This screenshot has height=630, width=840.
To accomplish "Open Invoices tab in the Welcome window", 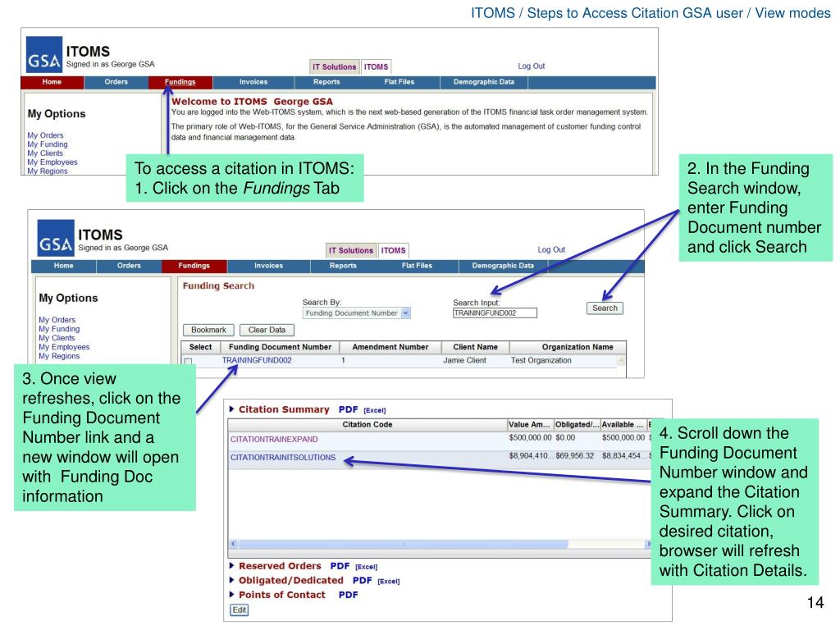I will (253, 82).
